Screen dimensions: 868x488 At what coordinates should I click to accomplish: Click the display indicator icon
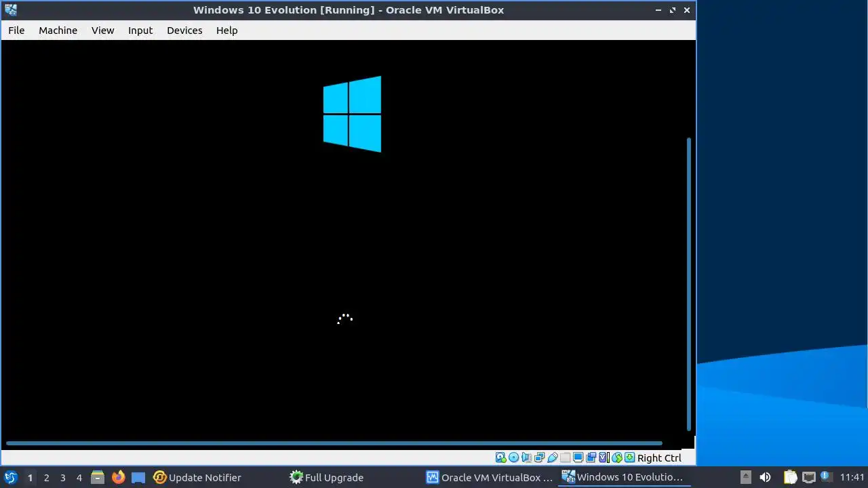578,457
